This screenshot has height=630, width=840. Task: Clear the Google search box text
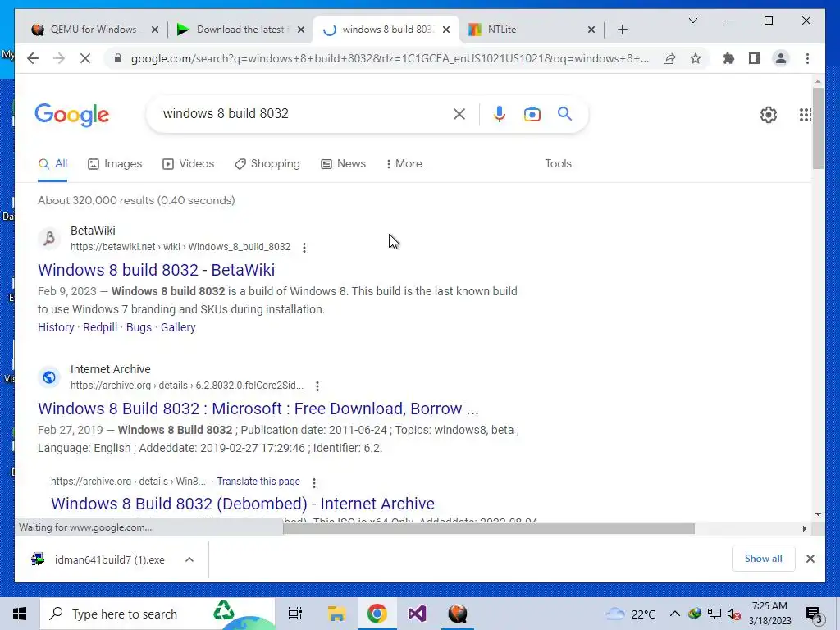(459, 113)
